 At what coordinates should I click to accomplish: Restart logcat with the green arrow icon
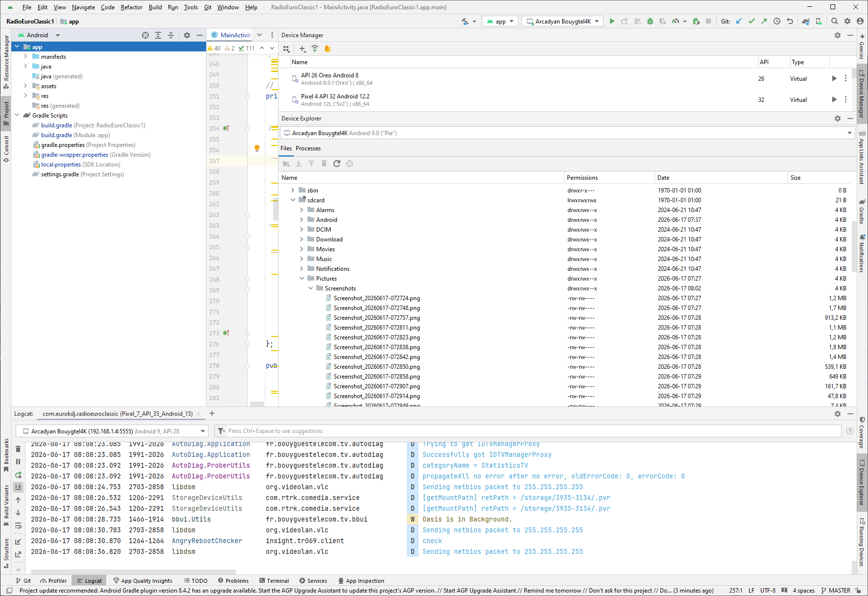click(x=18, y=475)
